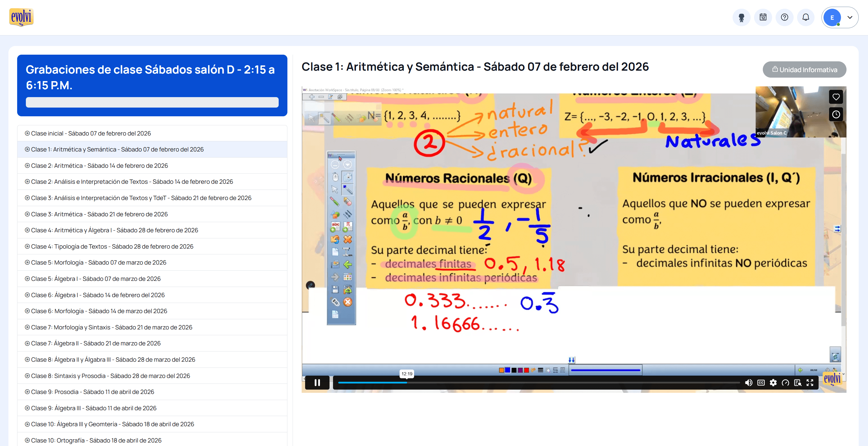Mute the video volume speaker icon
868x446 pixels.
pos(748,383)
